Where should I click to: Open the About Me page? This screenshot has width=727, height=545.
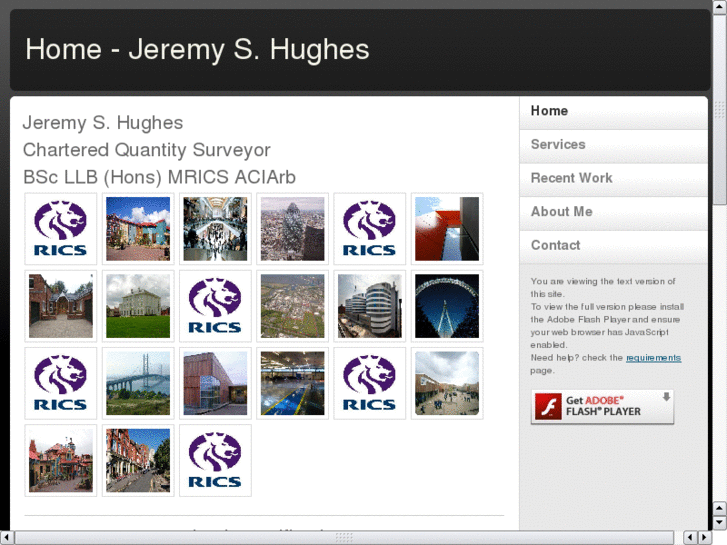click(x=613, y=212)
